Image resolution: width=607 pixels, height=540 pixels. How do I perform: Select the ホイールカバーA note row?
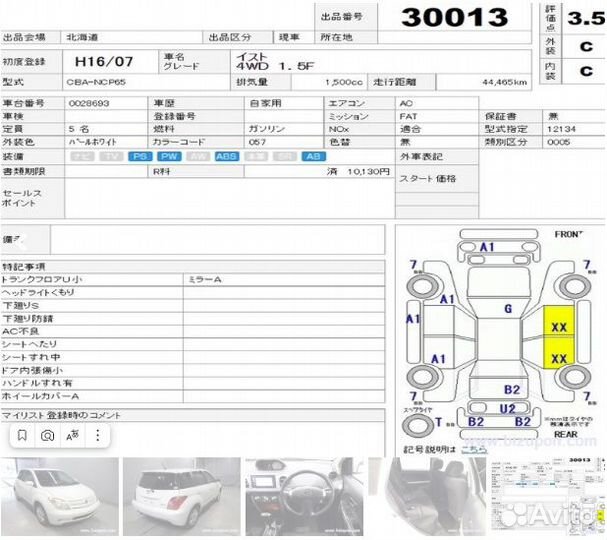92,396
